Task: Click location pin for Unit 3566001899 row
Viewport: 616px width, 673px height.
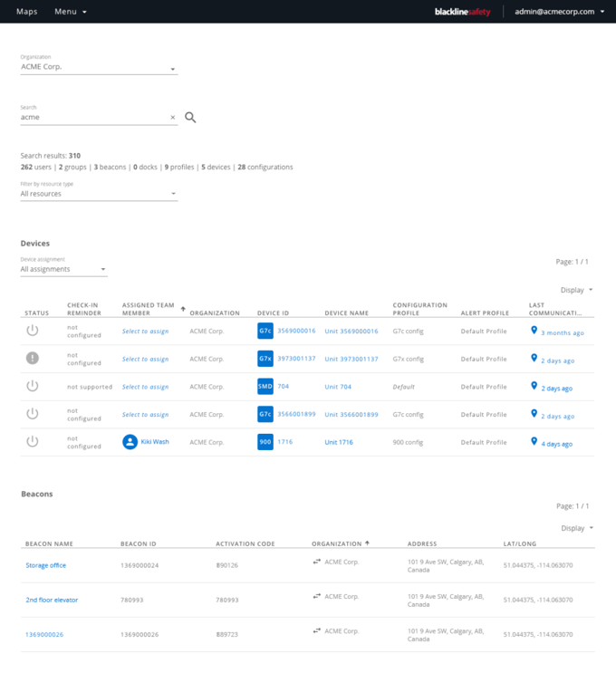Action: click(x=534, y=413)
